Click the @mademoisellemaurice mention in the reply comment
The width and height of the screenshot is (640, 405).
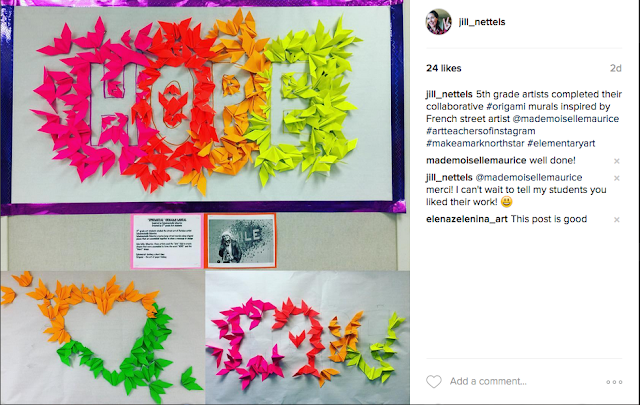pyautogui.click(x=529, y=178)
